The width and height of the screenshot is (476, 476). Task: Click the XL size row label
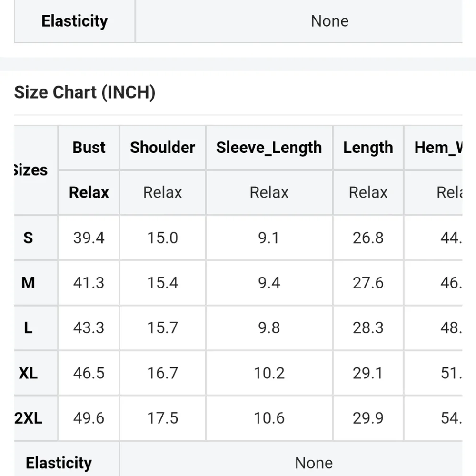click(x=28, y=373)
